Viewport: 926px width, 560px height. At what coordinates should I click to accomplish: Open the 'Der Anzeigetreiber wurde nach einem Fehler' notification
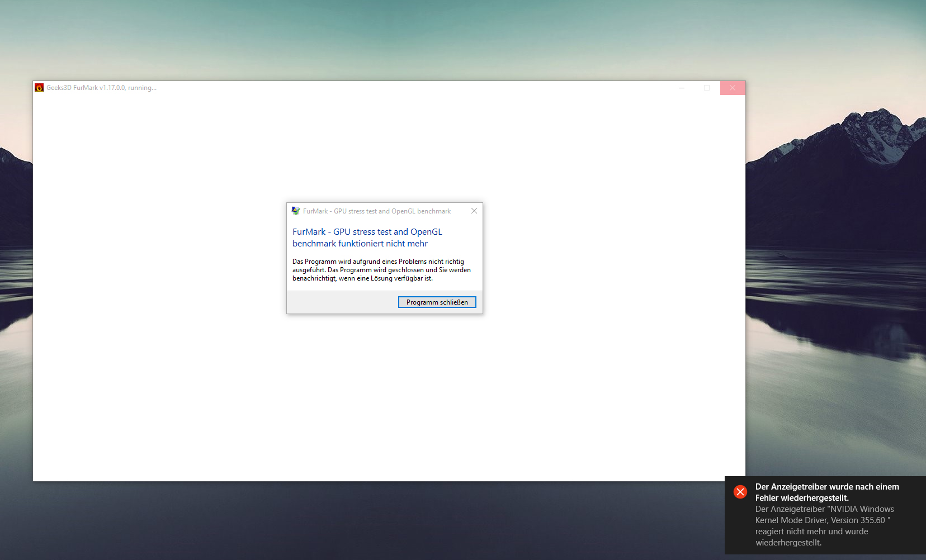pos(825,515)
